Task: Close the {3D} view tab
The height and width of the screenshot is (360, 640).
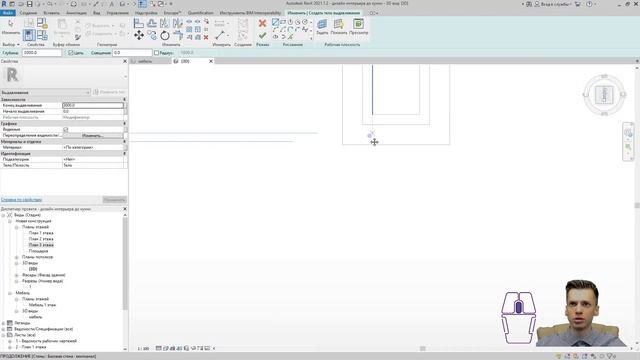Action: (x=211, y=61)
